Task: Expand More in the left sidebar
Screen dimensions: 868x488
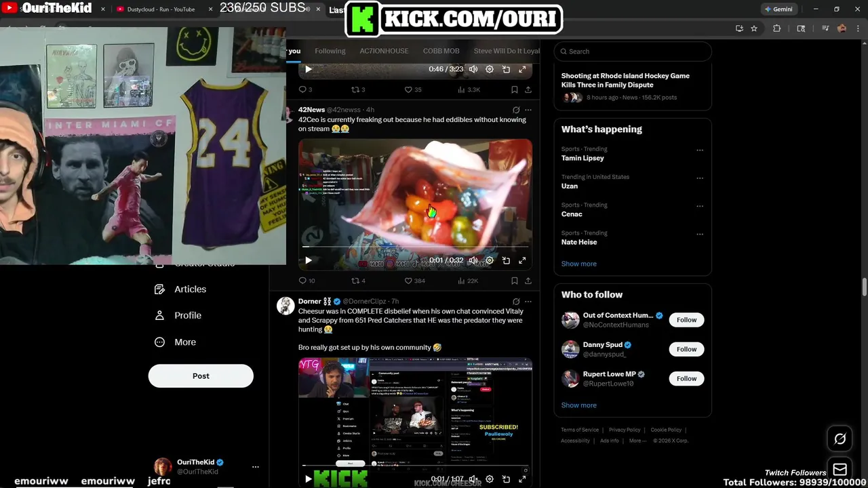Action: 175,342
